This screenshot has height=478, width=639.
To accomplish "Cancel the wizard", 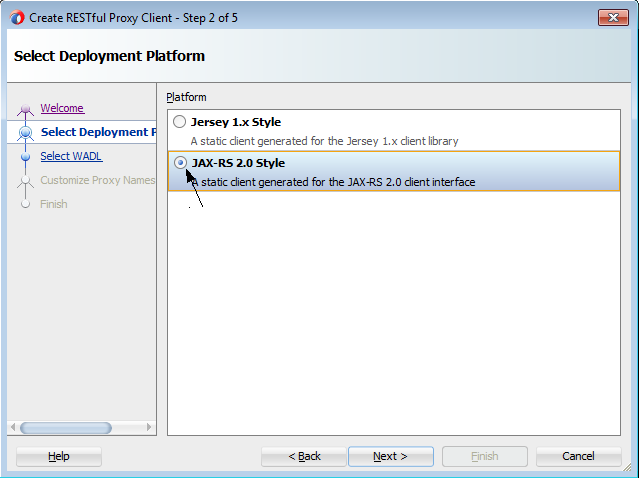I will (x=579, y=456).
